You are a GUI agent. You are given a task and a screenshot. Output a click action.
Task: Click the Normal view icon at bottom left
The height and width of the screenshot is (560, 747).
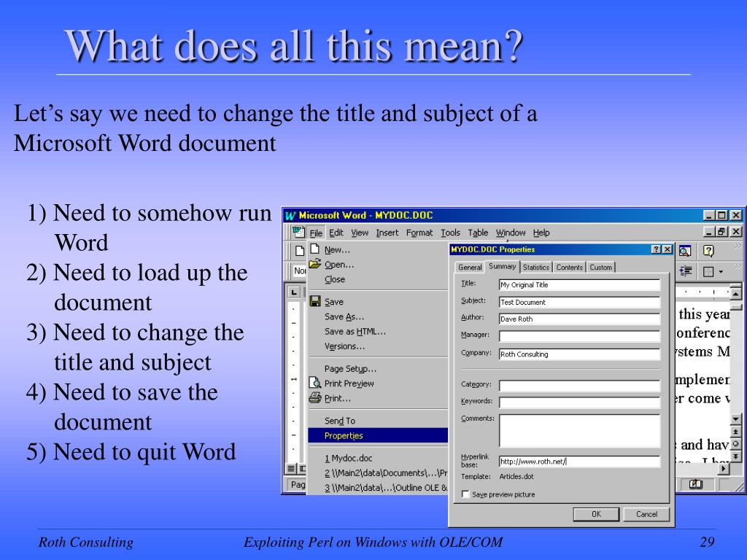pos(291,469)
